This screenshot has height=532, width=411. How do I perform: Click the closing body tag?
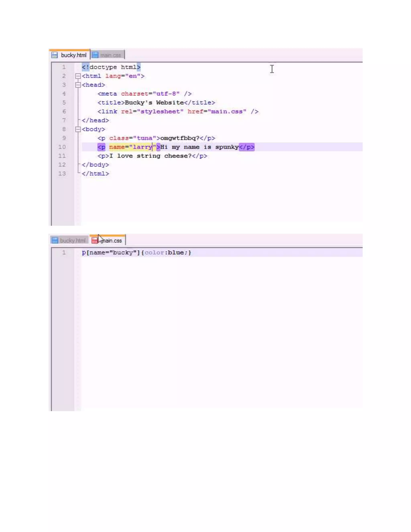tap(96, 165)
